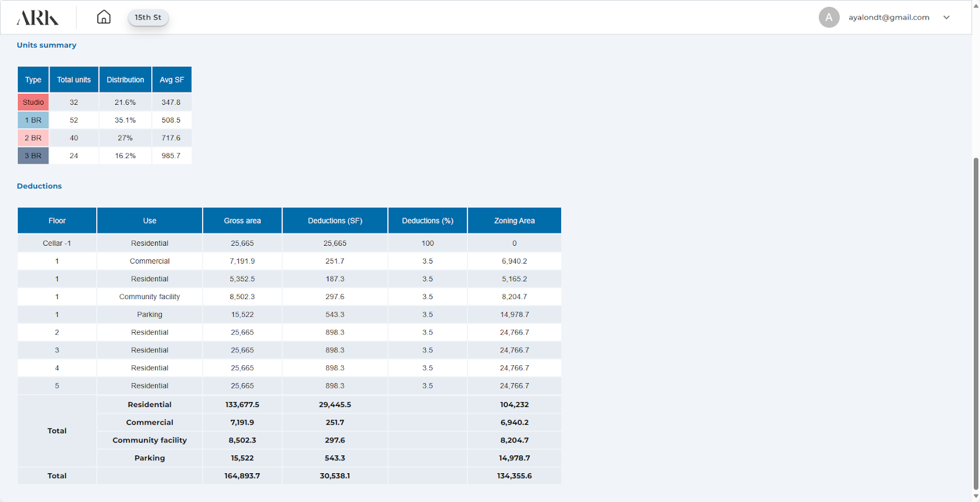
Task: Click the Deductions section heading
Action: 39,186
